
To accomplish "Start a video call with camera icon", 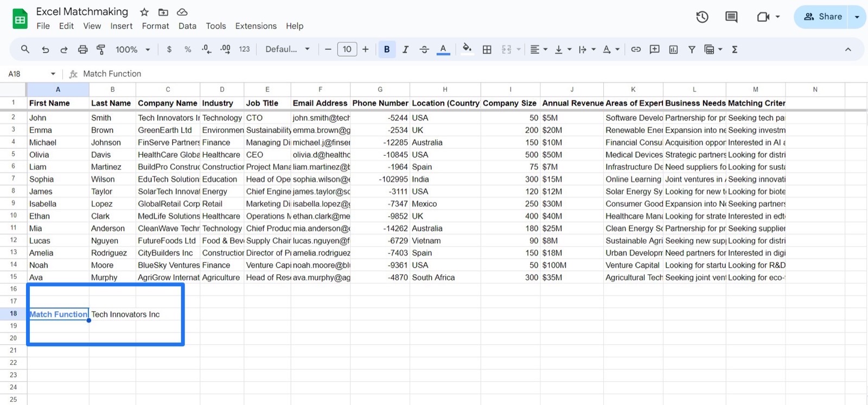I will tap(763, 17).
